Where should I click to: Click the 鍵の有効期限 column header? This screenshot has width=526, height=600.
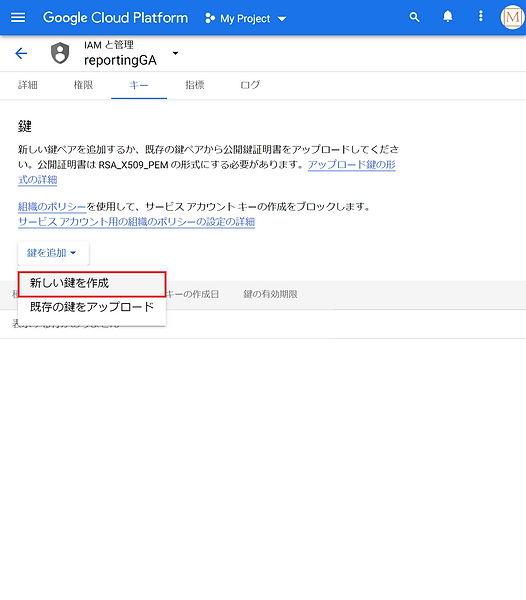pyautogui.click(x=270, y=294)
